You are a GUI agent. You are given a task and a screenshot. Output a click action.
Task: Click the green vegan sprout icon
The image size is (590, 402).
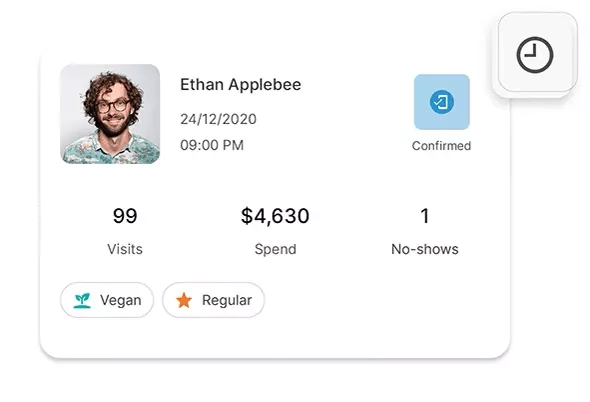click(x=82, y=300)
